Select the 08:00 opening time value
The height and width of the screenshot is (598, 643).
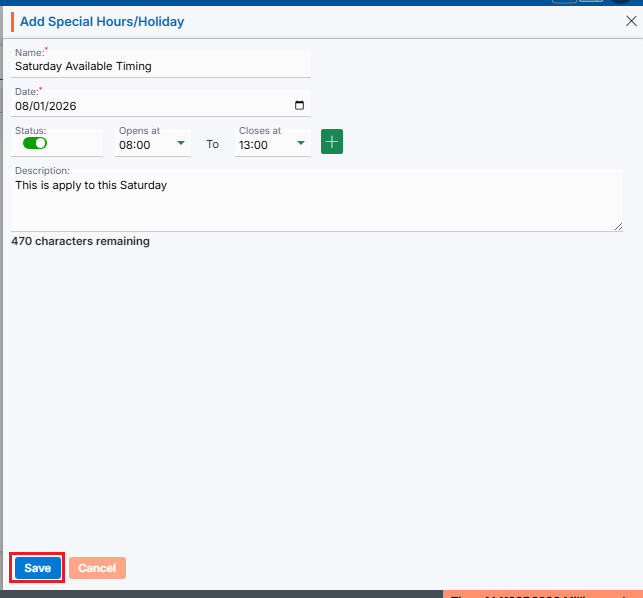(x=135, y=145)
